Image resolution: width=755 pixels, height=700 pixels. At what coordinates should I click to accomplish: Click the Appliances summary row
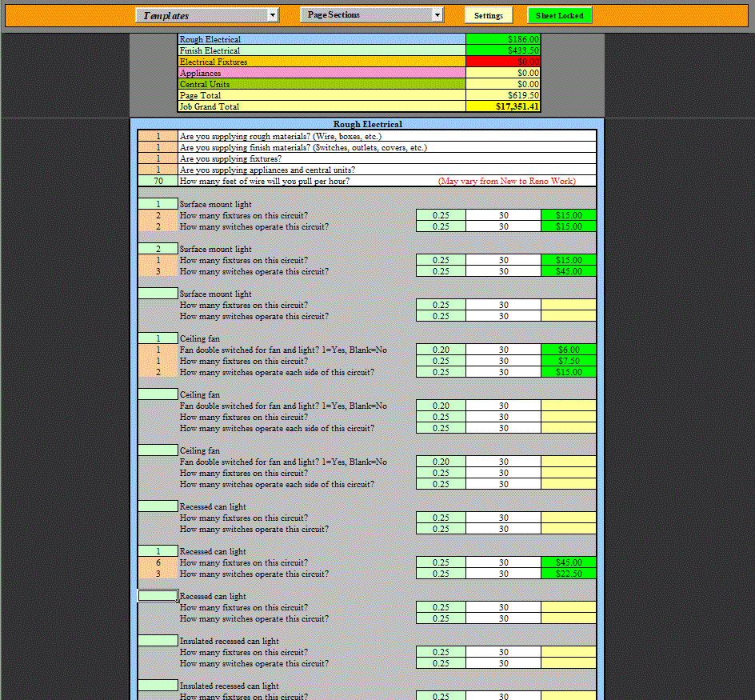pyautogui.click(x=320, y=72)
